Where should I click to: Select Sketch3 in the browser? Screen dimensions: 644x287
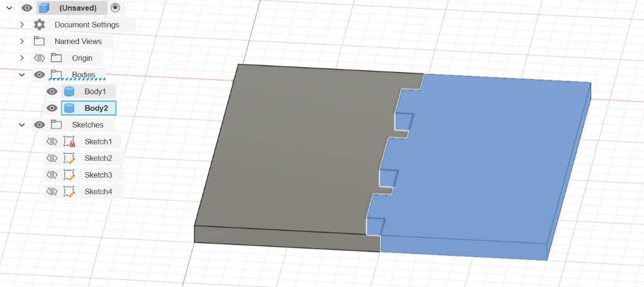click(x=98, y=175)
